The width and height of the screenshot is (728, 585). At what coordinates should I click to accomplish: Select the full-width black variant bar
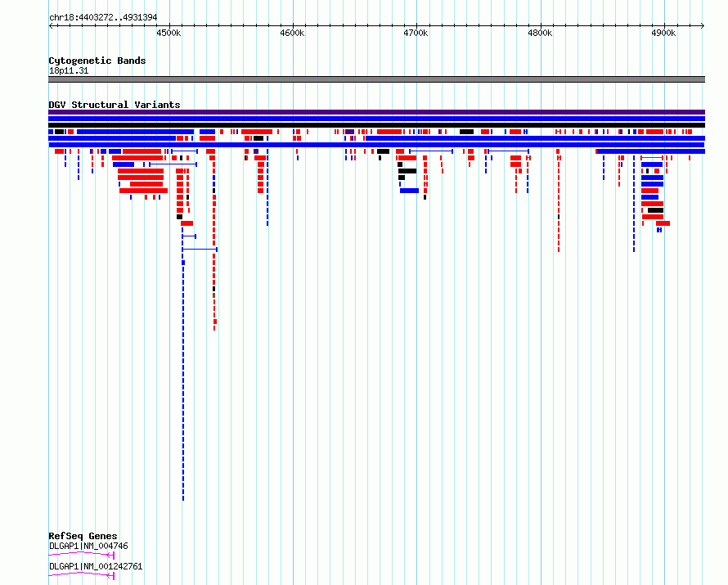click(376, 125)
